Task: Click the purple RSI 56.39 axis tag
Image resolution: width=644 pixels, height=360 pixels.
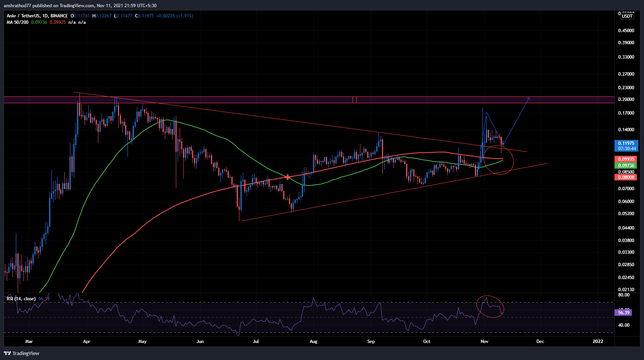Action: 624,312
